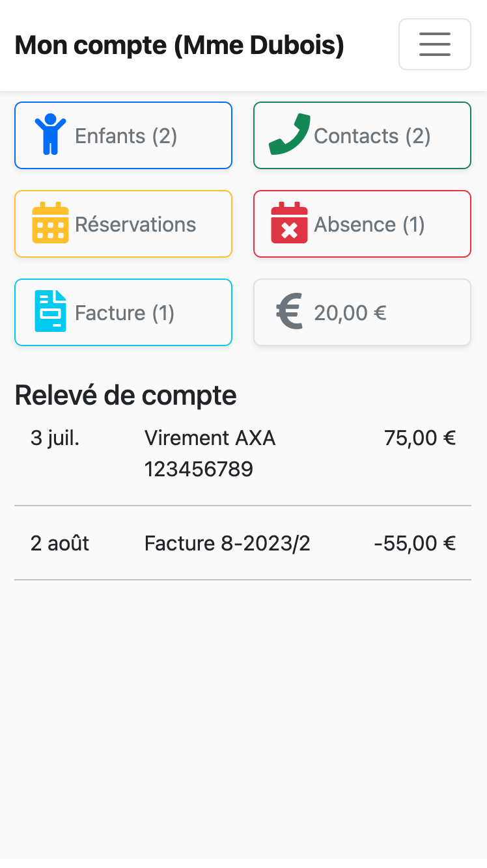Click the 75,00 € amount
Screen dimensions: 487x868
[x=420, y=438]
